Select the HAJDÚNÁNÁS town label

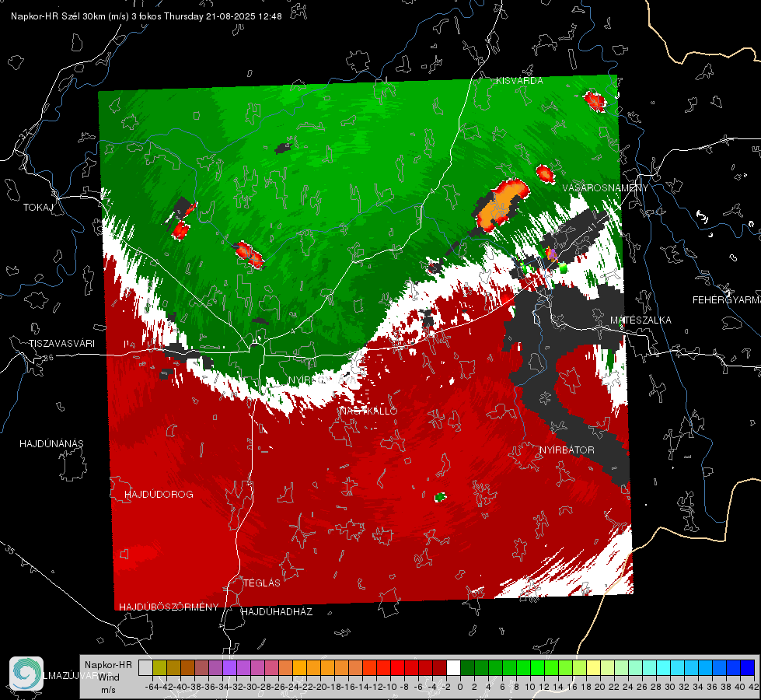point(51,443)
